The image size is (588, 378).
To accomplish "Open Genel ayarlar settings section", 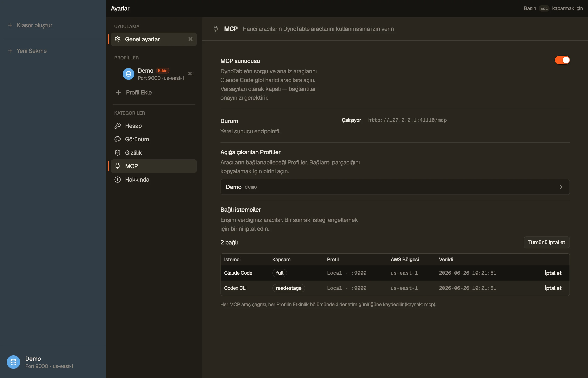I will [154, 39].
